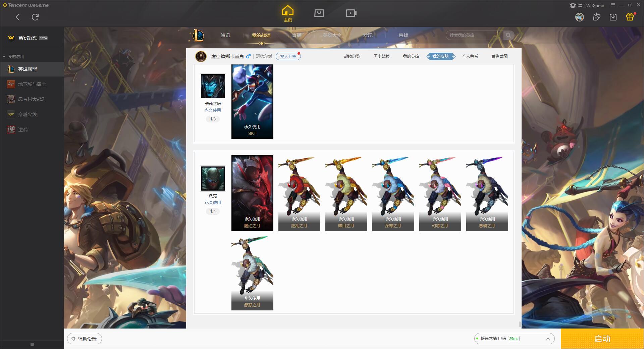644x349 pixels.
Task: Collapse 我的应用 section
Action: click(13, 56)
